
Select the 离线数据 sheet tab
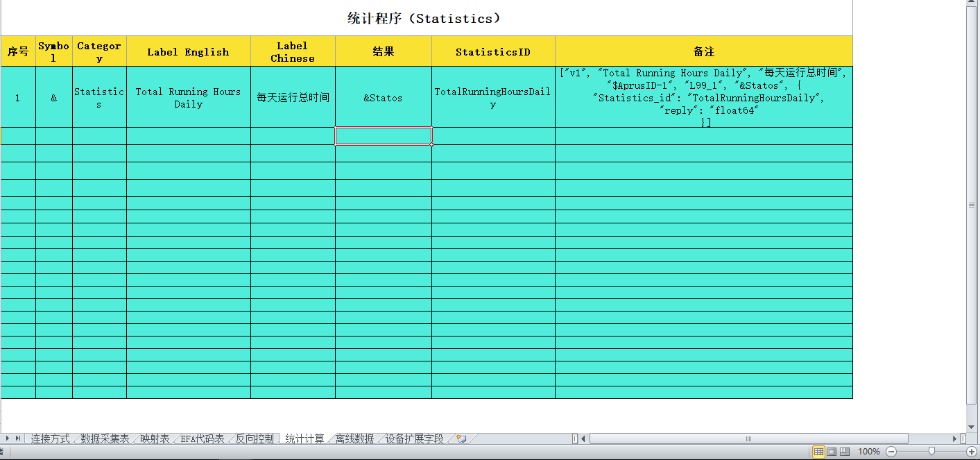354,439
